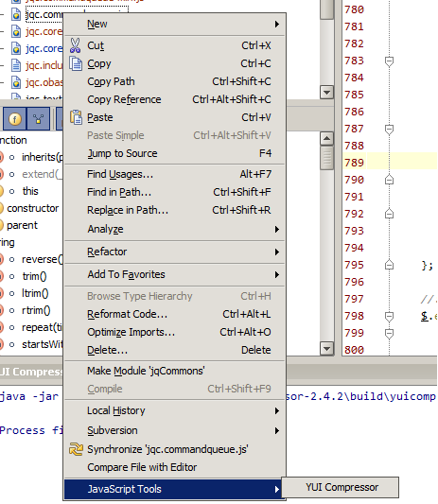Viewport: 438px width, 504px height.
Task: Collapse the code fold marker at line 783
Action: point(389,61)
